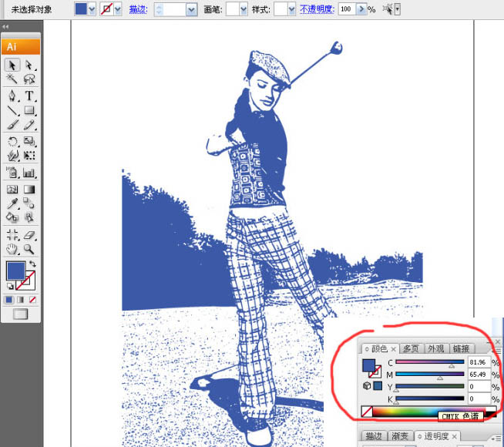Switch to the Zoom magnifier tool

point(29,249)
